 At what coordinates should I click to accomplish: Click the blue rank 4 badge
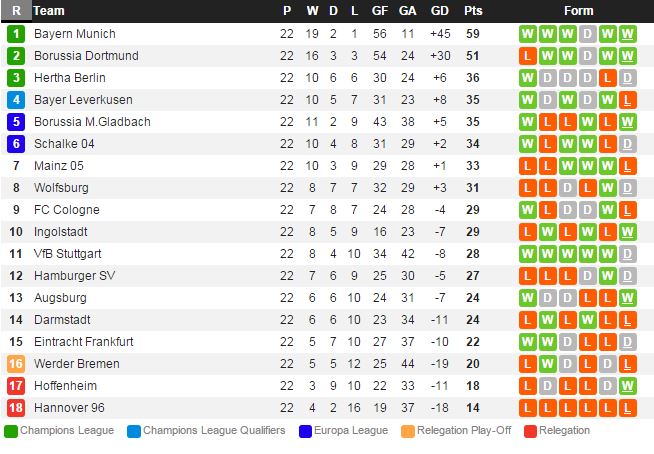(x=16, y=100)
